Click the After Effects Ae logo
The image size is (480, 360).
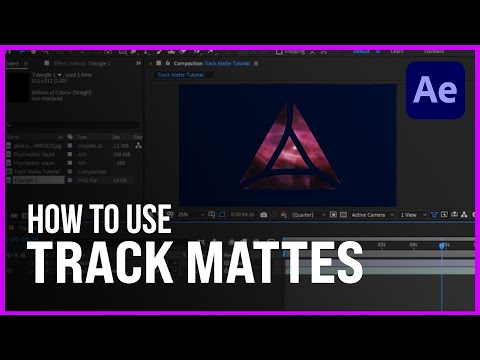[x=435, y=90]
